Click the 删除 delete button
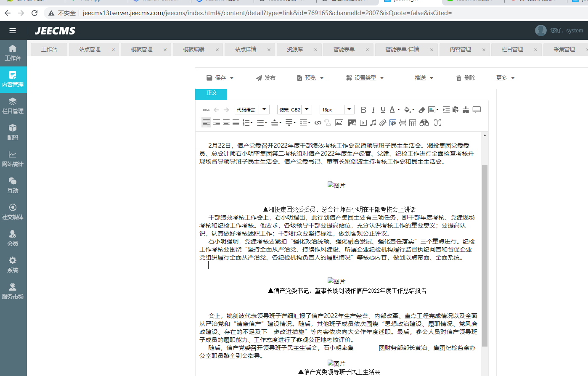This screenshot has height=376, width=588. point(466,78)
